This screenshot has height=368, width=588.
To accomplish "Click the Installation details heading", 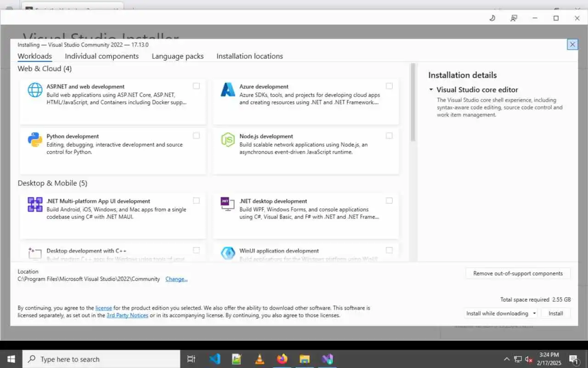I will point(463,75).
